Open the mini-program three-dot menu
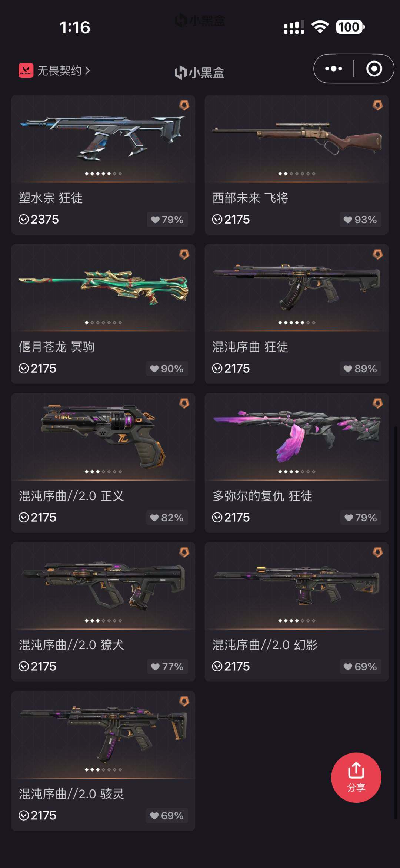The width and height of the screenshot is (400, 868). [x=333, y=69]
